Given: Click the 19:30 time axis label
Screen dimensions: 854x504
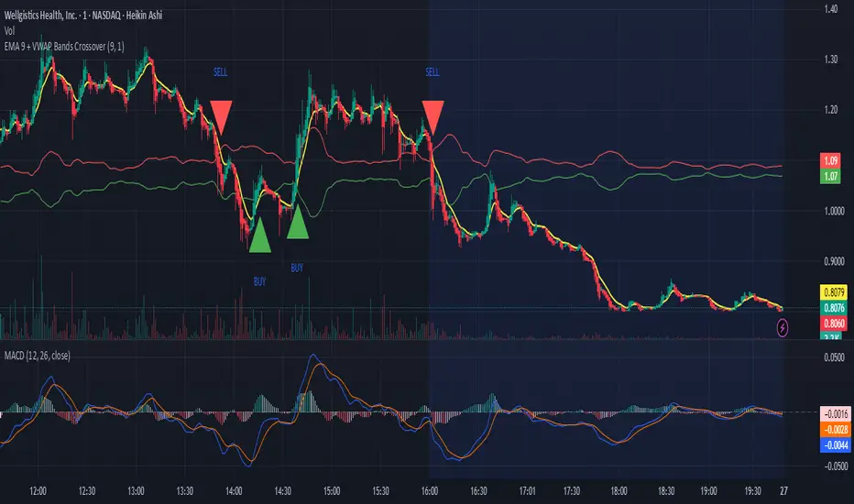Looking at the screenshot, I should (x=752, y=491).
